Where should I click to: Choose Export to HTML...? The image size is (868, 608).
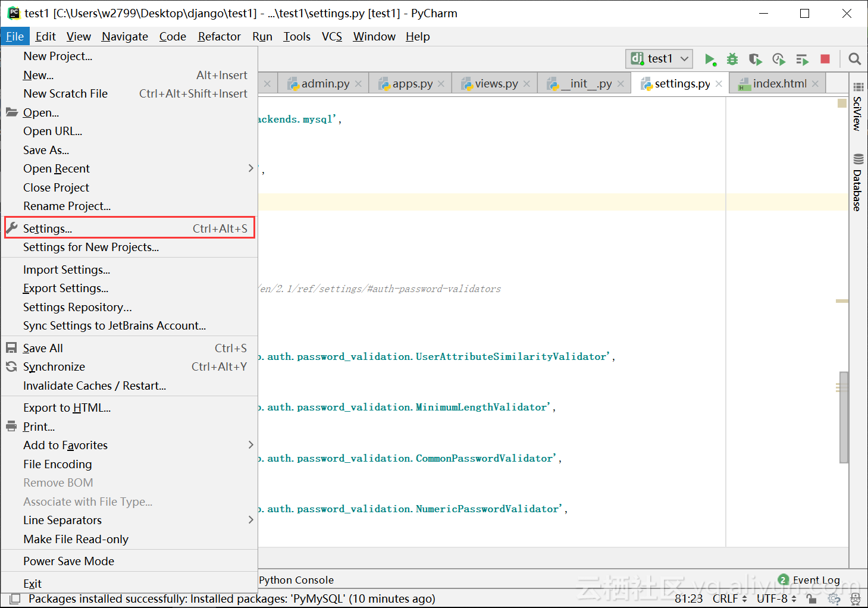130,408
